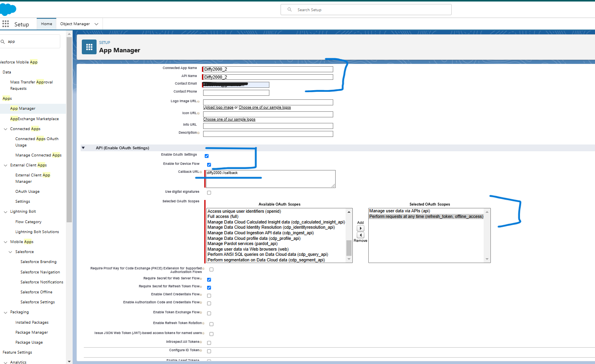
Task: Click the App Manager header icon
Action: (x=89, y=47)
